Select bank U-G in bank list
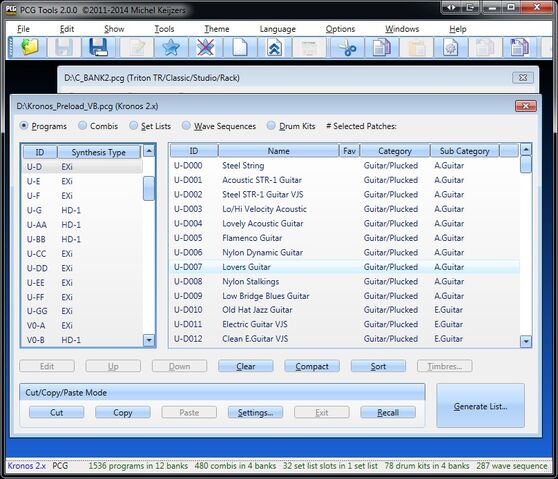The height and width of the screenshot is (479, 558). pos(82,210)
